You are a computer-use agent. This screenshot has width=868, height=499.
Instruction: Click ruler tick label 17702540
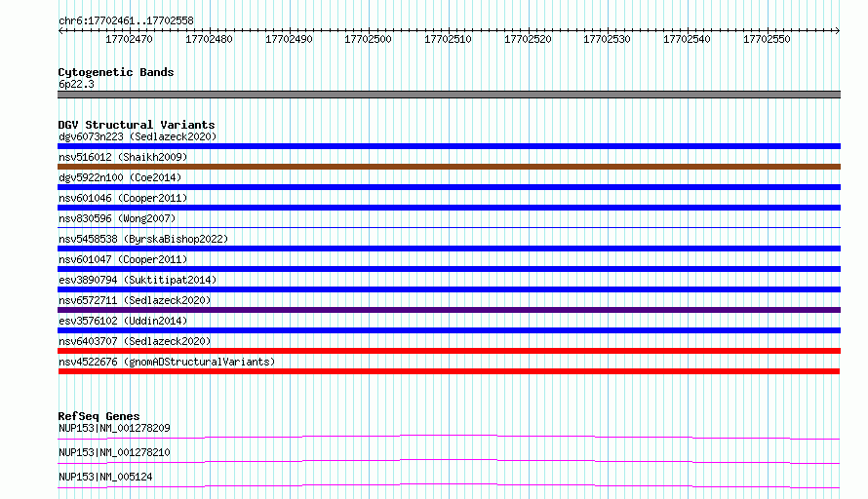pos(687,39)
